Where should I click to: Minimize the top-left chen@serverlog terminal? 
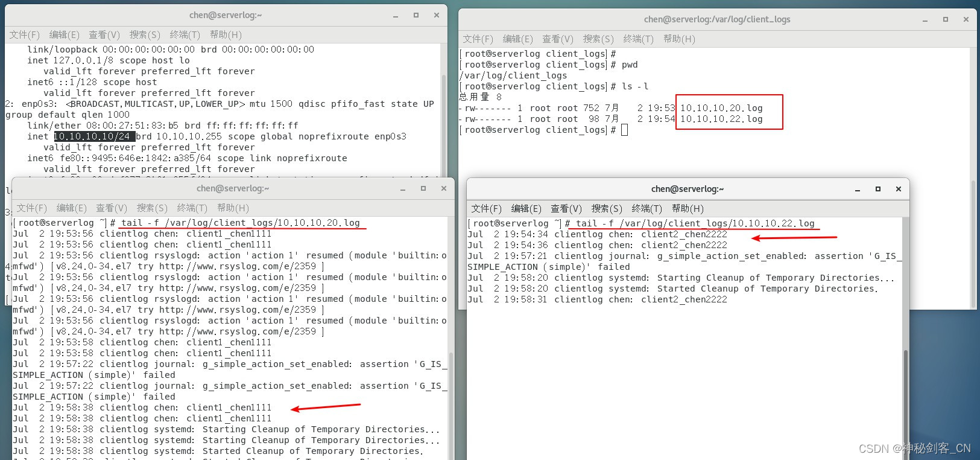[x=396, y=16]
